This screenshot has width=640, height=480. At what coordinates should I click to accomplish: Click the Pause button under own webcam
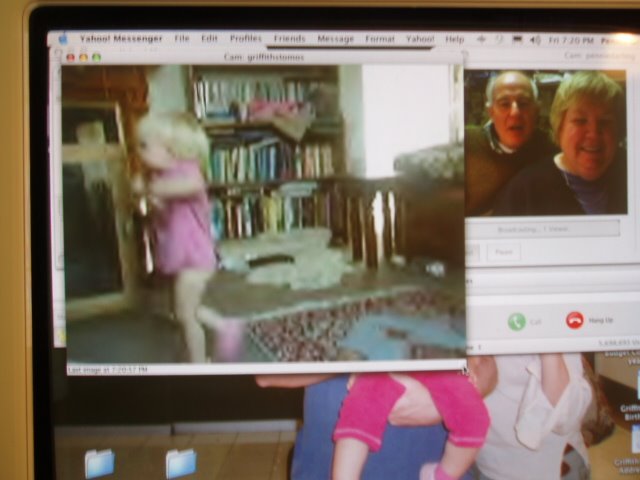[504, 252]
